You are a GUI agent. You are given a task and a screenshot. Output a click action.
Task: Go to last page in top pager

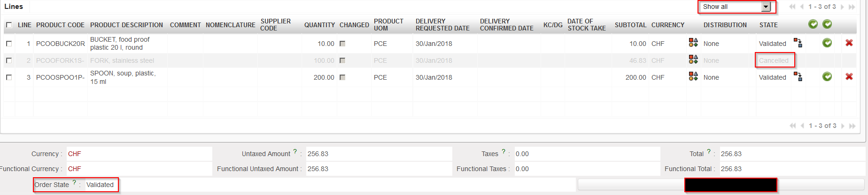tap(852, 7)
